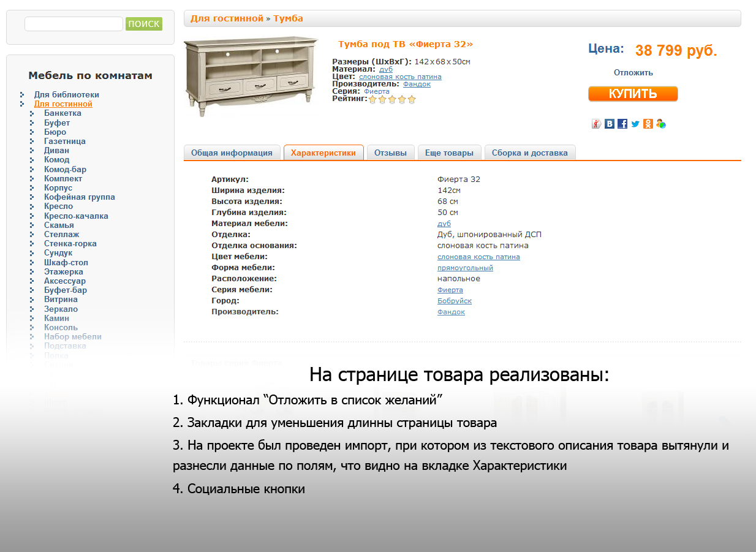Select Этажерка in the sidebar
Viewport: 756px width, 552px height.
(x=64, y=271)
